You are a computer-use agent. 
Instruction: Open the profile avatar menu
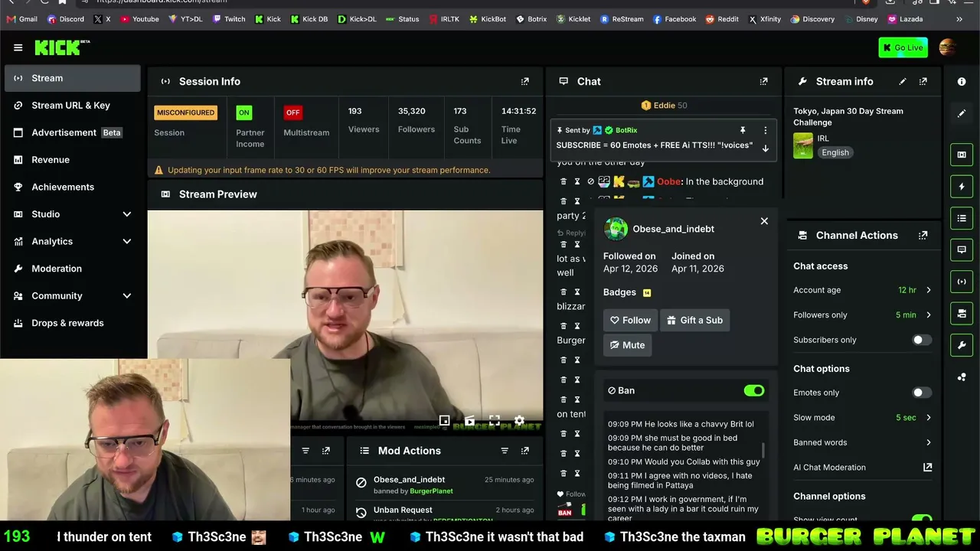(948, 47)
